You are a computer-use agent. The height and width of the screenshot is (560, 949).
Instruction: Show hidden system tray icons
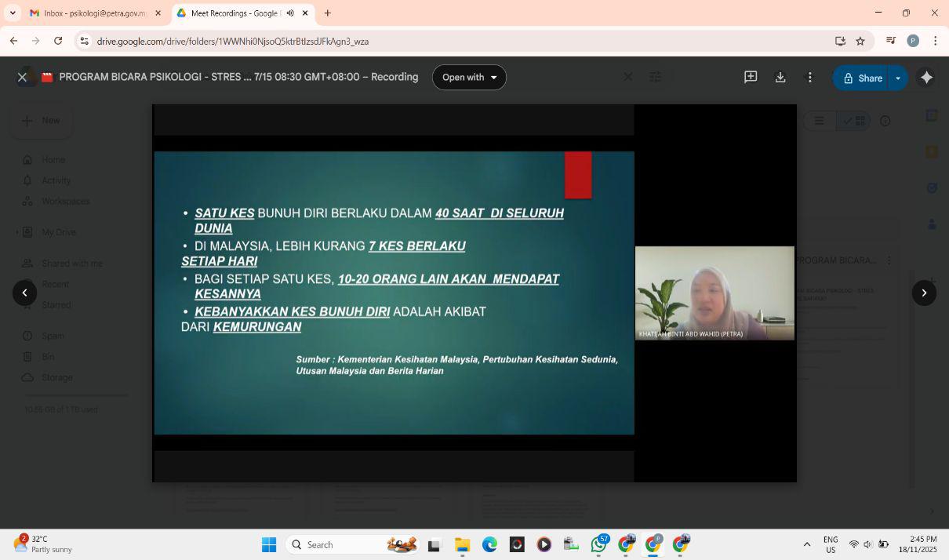click(x=806, y=544)
